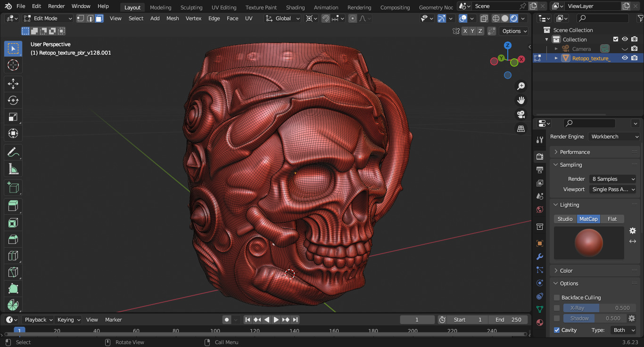Activate Extrude Region tool

13,206
